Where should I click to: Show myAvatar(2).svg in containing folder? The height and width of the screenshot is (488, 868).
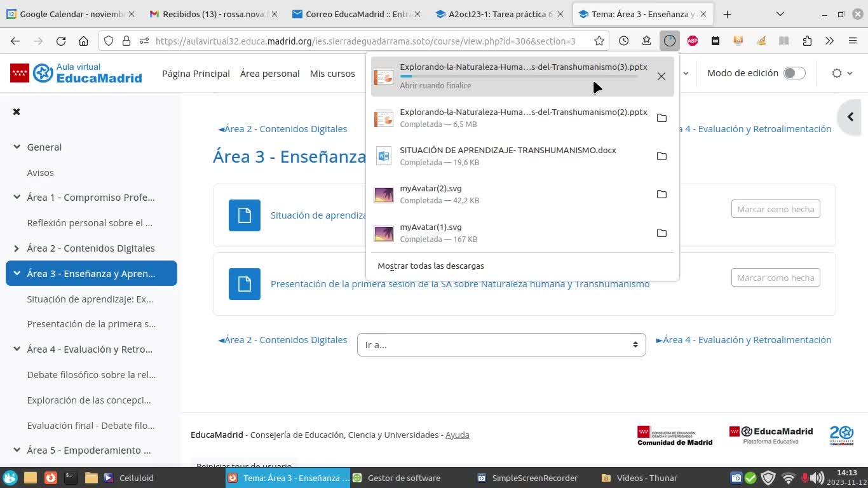[x=661, y=194]
